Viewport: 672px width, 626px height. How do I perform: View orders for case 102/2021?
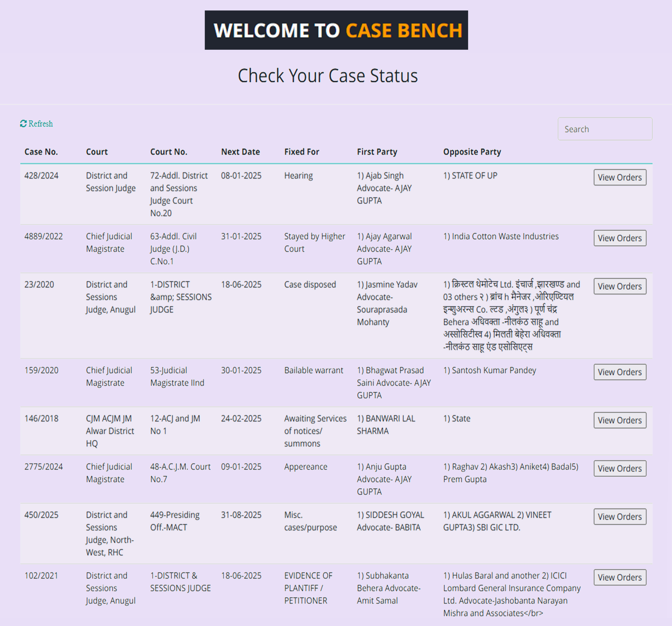click(619, 577)
